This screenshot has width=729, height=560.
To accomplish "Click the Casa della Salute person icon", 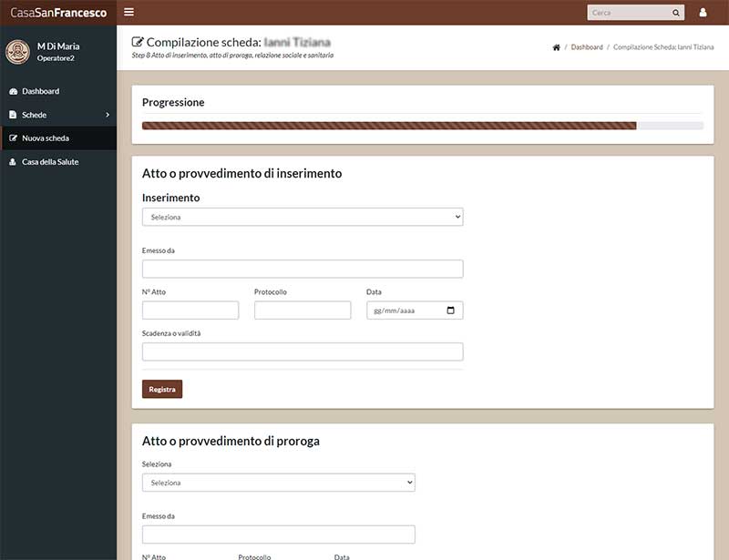I will point(13,162).
